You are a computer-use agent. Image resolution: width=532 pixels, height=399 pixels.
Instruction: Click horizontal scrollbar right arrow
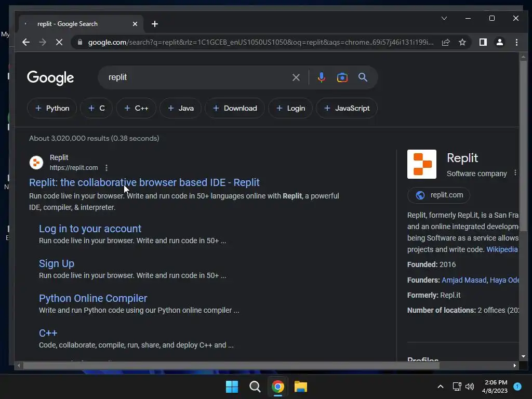pos(515,365)
